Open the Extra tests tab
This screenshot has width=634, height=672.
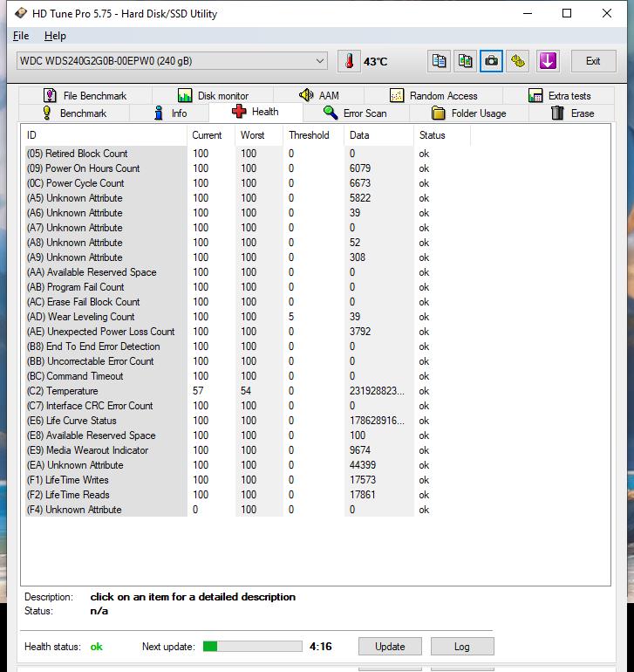pos(559,96)
